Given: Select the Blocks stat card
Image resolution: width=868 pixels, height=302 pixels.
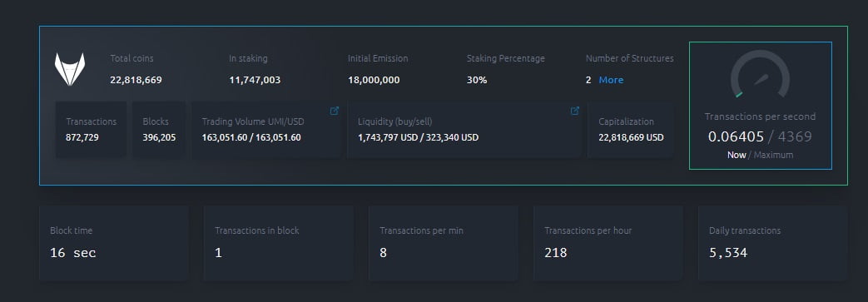Looking at the screenshot, I should (159, 130).
